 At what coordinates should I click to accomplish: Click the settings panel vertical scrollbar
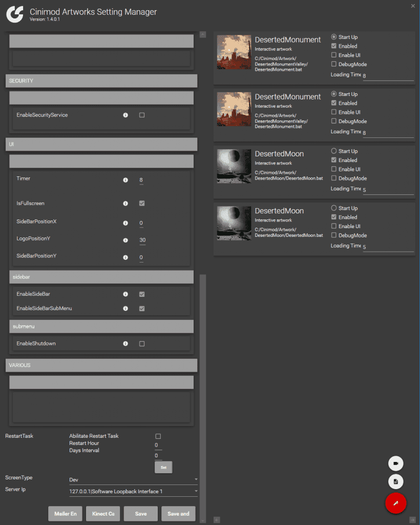tap(203, 395)
